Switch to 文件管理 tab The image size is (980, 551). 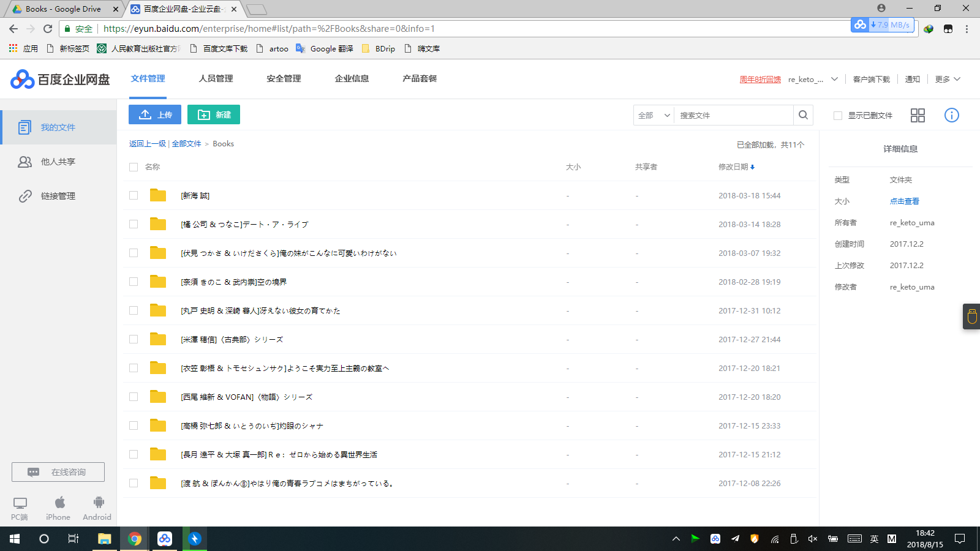pyautogui.click(x=148, y=78)
